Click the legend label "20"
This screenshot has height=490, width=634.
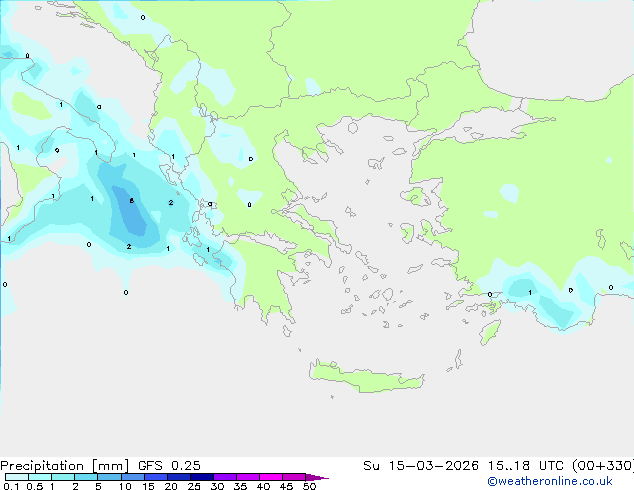(171, 486)
